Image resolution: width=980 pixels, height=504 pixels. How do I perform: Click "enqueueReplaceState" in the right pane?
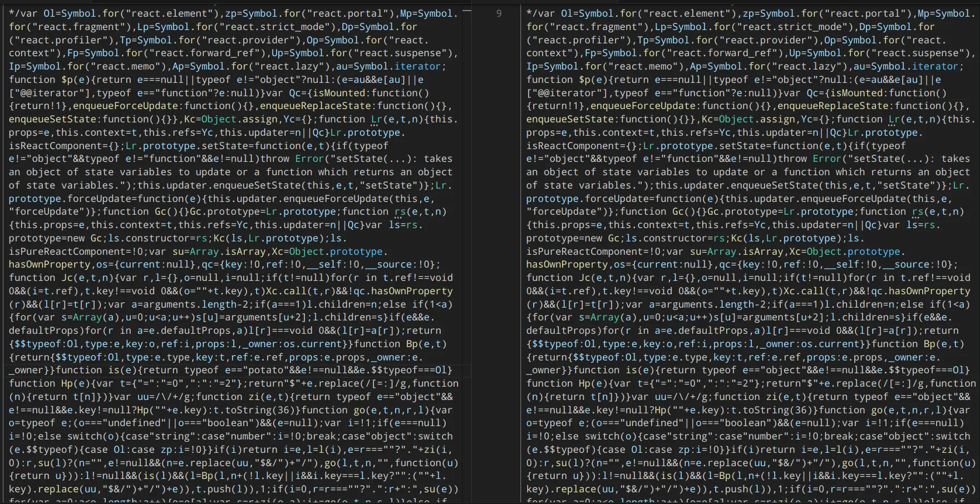click(833, 106)
